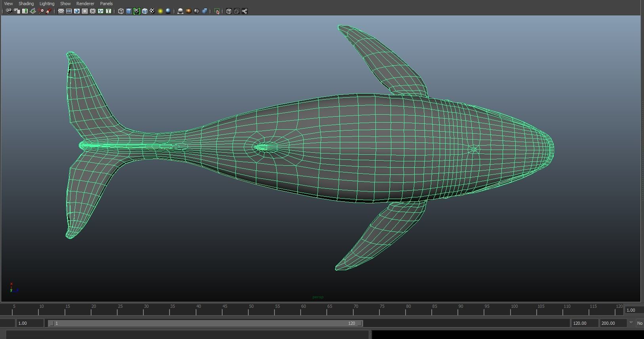Image resolution: width=644 pixels, height=339 pixels.
Task: Click the Select Camera icon
Action: (x=8, y=11)
